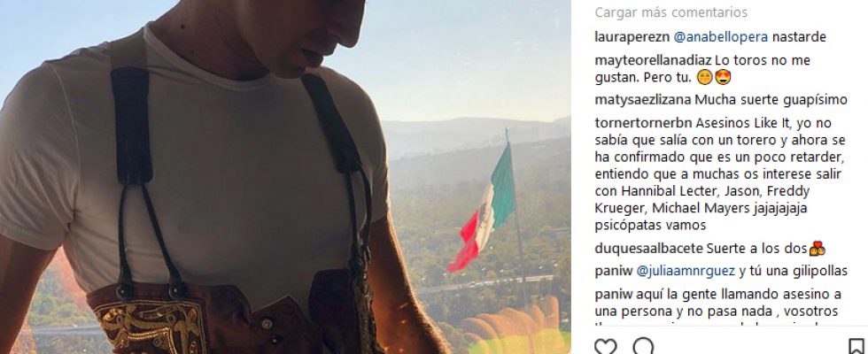Visit mayteorellanadiaz's profile

653,60
